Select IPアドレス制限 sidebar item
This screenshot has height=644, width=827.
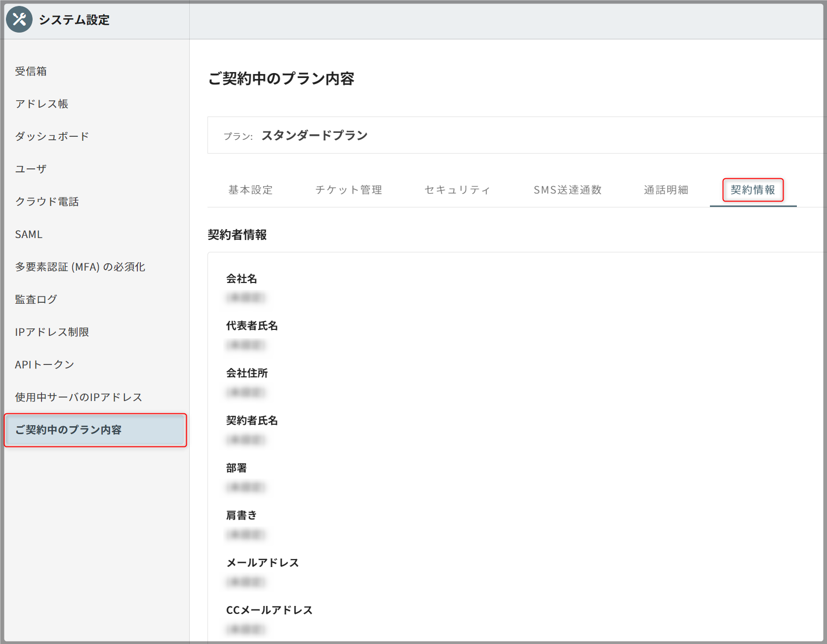coord(52,332)
